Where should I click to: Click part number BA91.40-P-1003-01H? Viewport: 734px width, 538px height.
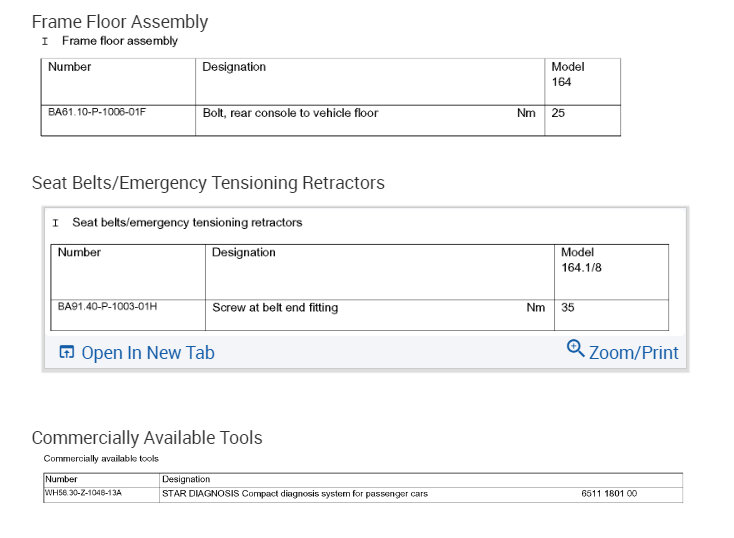point(107,307)
